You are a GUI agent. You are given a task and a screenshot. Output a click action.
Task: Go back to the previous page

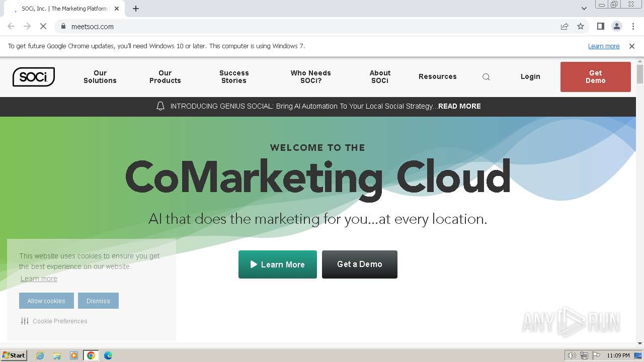tap(11, 26)
